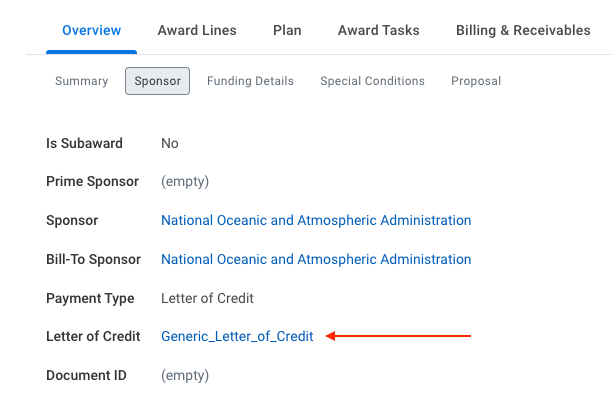Click the Document ID (empty) value
This screenshot has width=612, height=405.
[185, 376]
